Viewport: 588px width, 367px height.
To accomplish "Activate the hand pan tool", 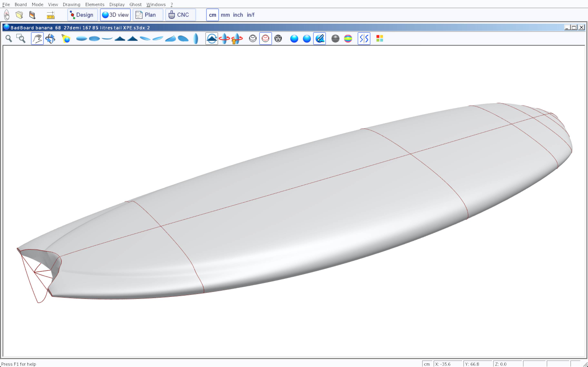I will 37,39.
